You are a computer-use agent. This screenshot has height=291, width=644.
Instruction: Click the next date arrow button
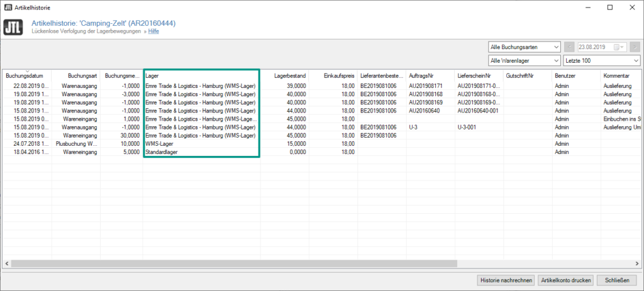tap(635, 47)
